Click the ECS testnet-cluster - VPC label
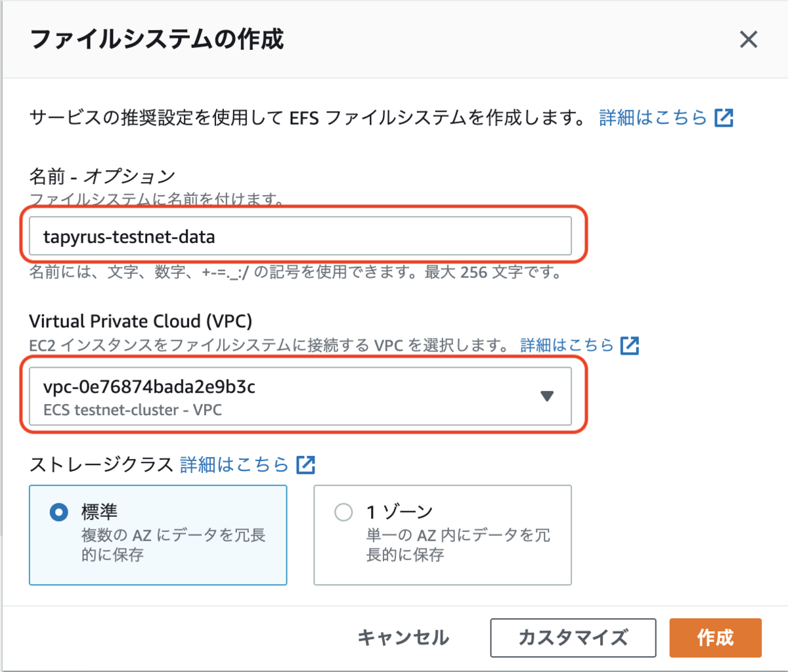The height and width of the screenshot is (672, 788). (x=133, y=410)
